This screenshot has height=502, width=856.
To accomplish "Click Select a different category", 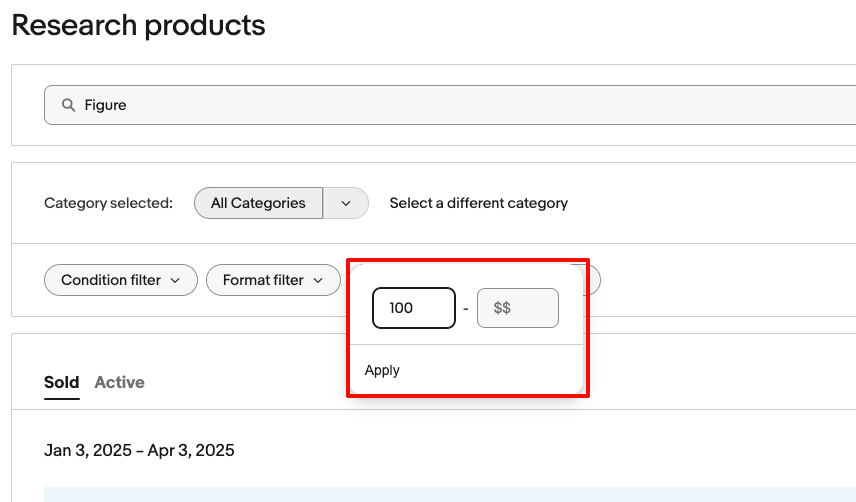I will click(478, 203).
